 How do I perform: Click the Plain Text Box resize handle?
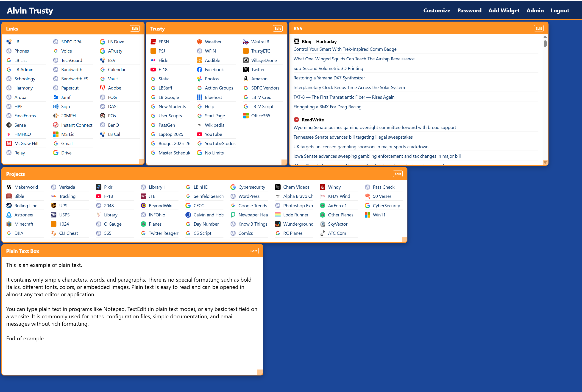(260, 372)
